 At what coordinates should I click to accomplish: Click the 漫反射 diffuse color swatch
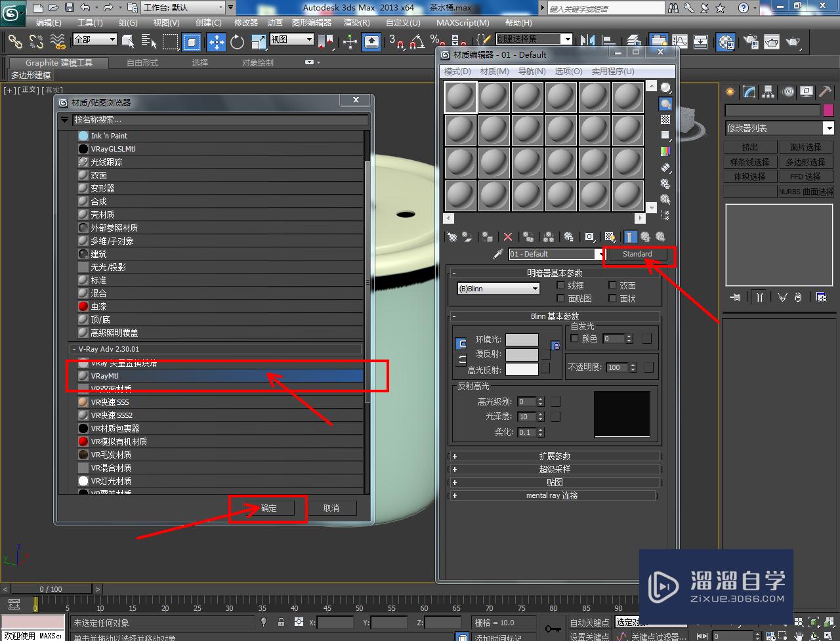[x=522, y=354]
